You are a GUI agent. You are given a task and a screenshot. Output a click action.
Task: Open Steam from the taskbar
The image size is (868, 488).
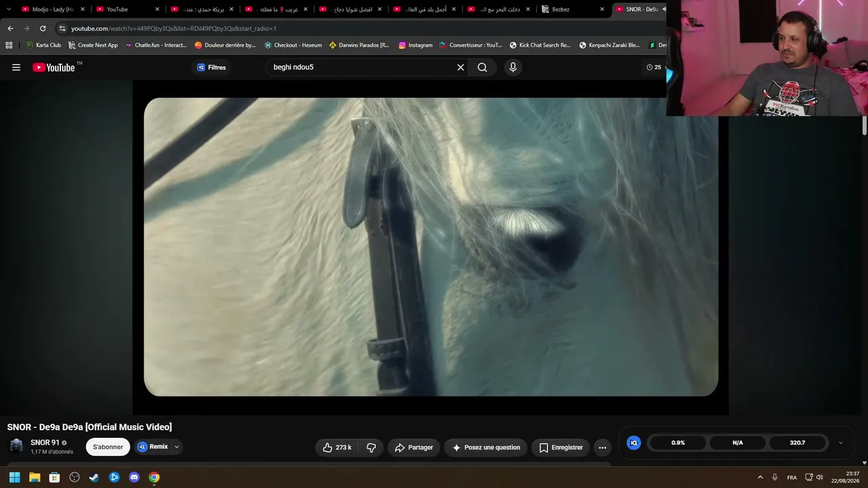pyautogui.click(x=94, y=477)
